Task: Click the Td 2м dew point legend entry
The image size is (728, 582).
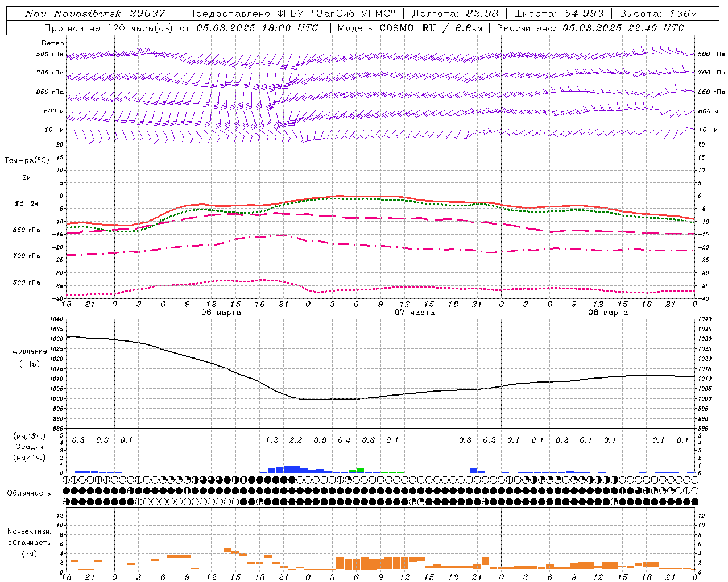Action: (x=27, y=203)
